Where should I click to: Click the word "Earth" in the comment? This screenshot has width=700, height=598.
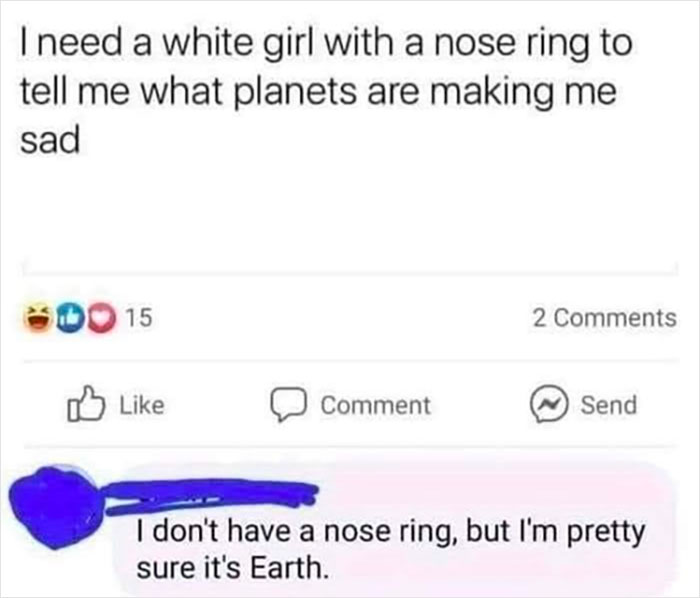289,568
